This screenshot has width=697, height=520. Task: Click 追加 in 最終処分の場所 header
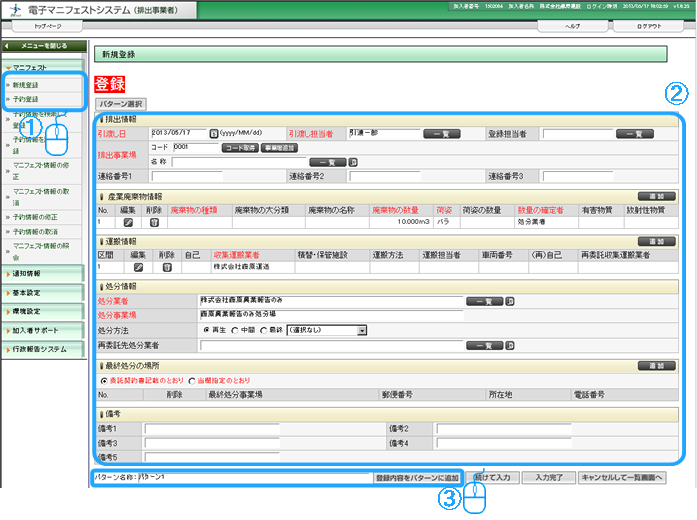pyautogui.click(x=657, y=366)
